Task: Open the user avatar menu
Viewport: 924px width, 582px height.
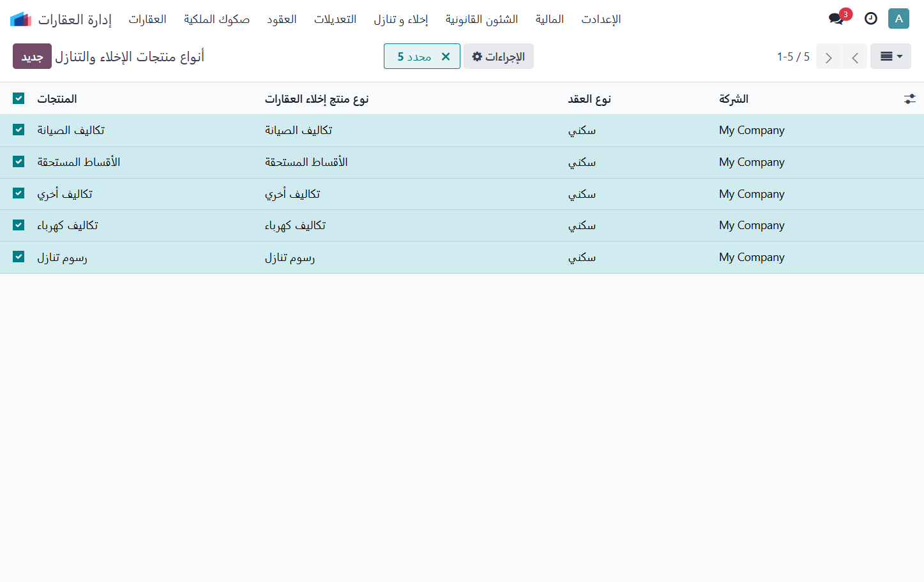Action: tap(898, 19)
